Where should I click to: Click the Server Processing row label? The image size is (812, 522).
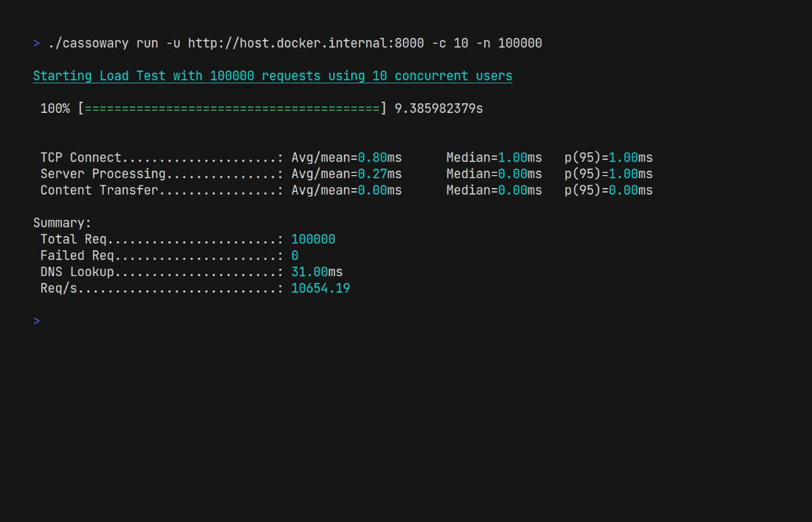103,174
